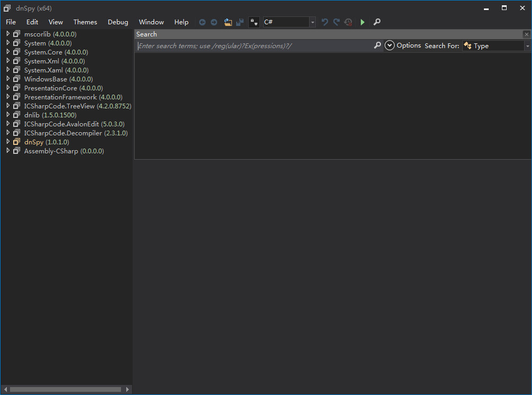Open the Debug menu

(118, 22)
